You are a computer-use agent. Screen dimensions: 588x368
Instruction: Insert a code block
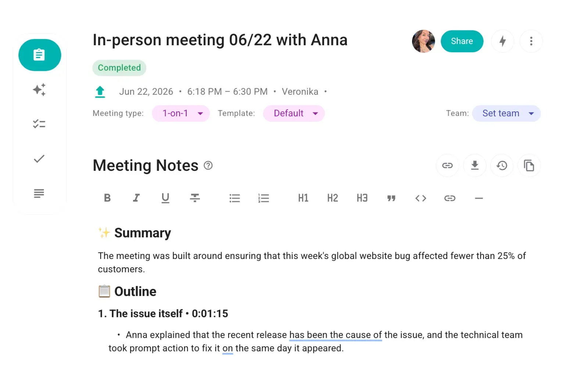[421, 198]
